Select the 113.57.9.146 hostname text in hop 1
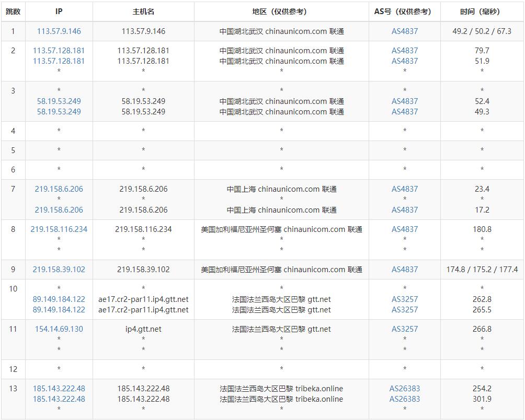 [143, 31]
